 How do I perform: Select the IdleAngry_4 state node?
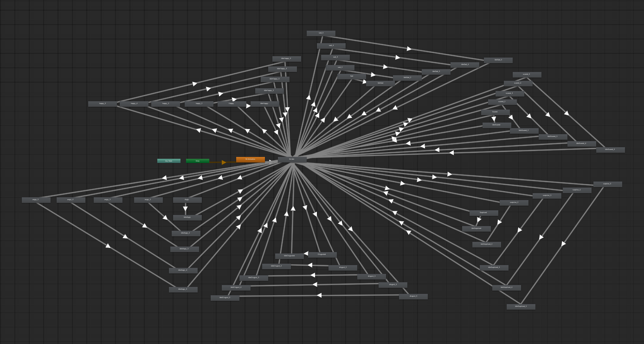[x=183, y=271]
